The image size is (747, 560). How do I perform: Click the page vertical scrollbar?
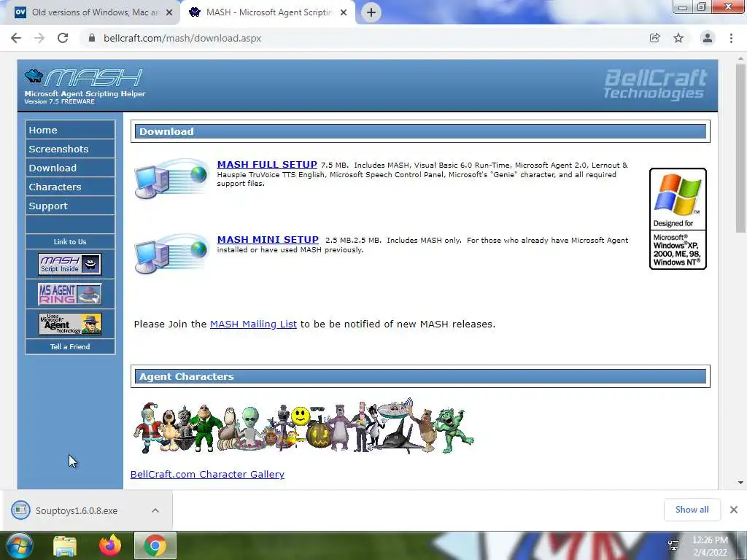coord(740,147)
